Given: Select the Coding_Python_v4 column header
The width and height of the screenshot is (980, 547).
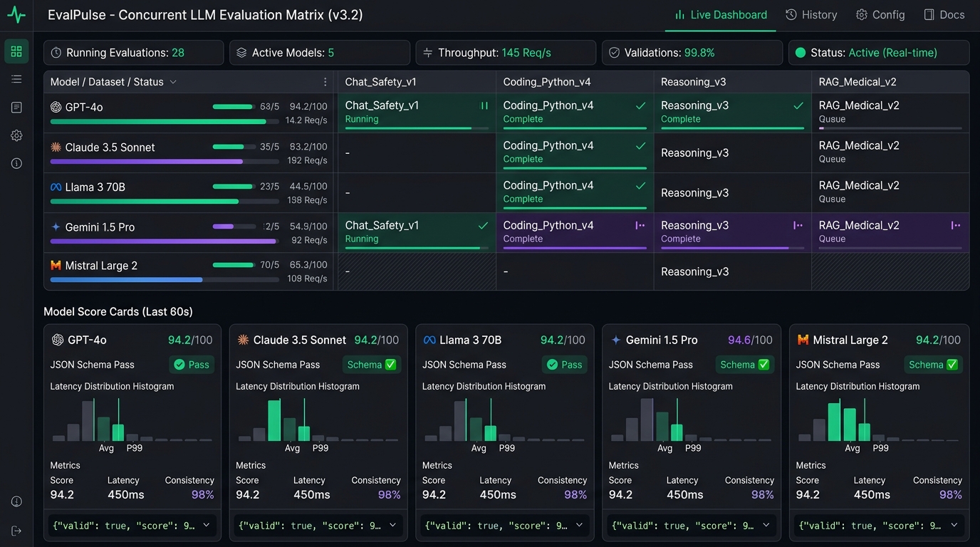Looking at the screenshot, I should click(x=575, y=82).
